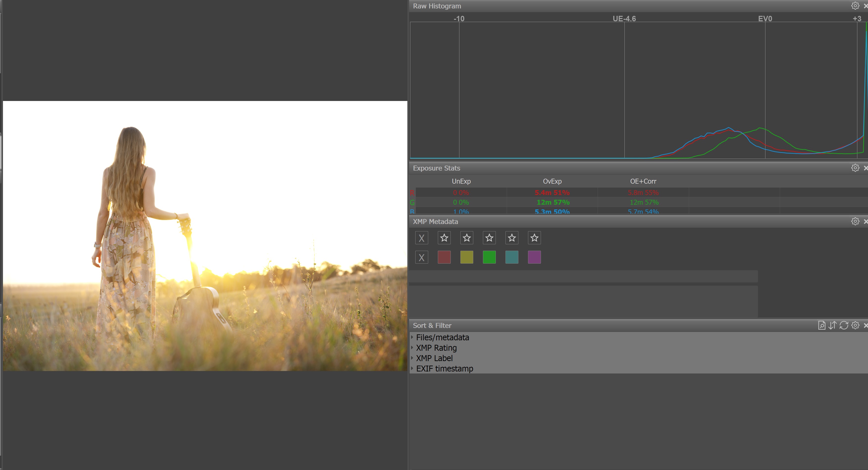Set rating to one star
Screen dimensions: 868x470
(444, 238)
